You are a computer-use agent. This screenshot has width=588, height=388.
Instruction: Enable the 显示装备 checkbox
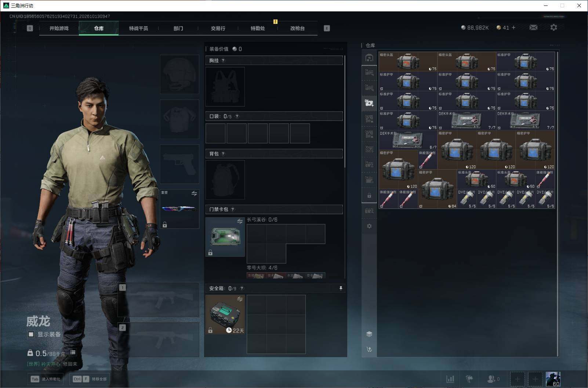[31, 334]
